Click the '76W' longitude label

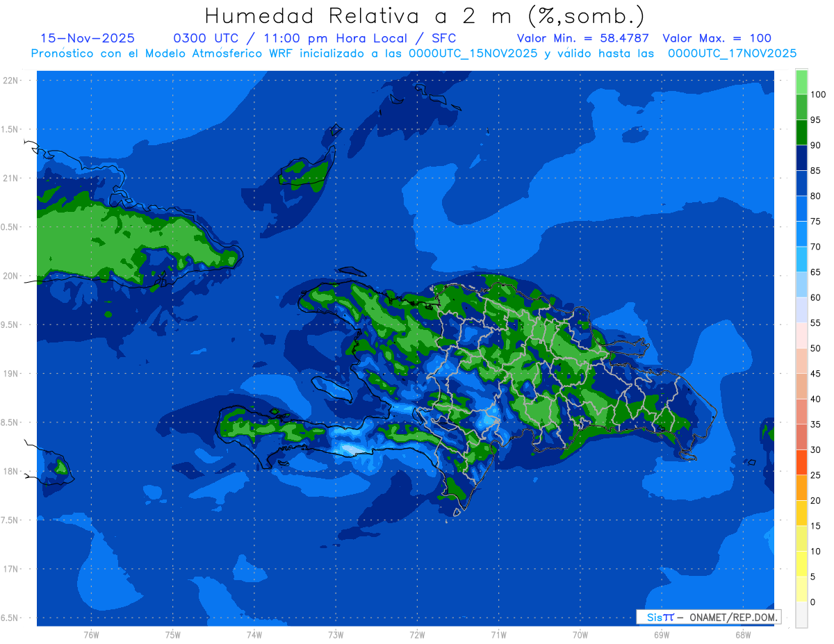click(91, 634)
